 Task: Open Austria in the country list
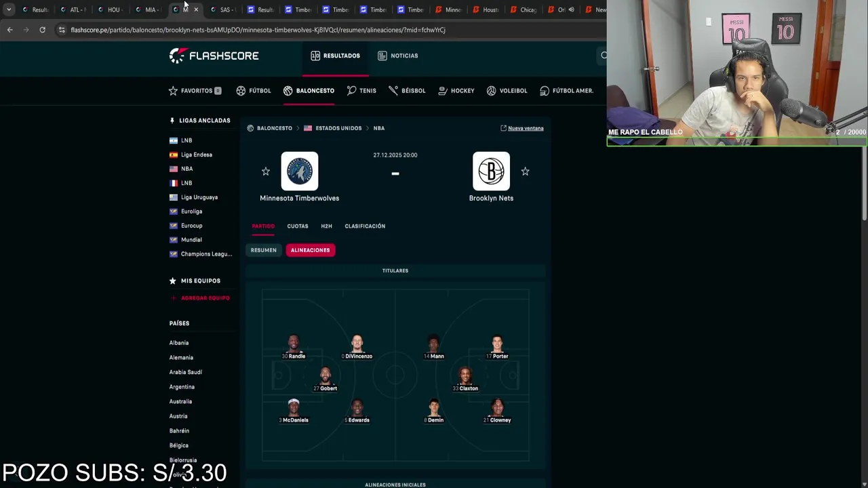(178, 416)
